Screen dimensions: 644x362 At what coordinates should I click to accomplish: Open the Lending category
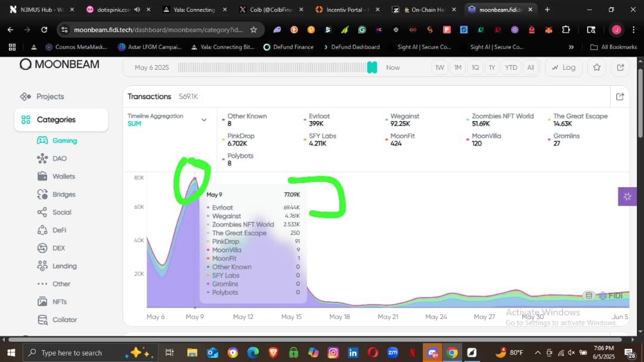click(57, 266)
